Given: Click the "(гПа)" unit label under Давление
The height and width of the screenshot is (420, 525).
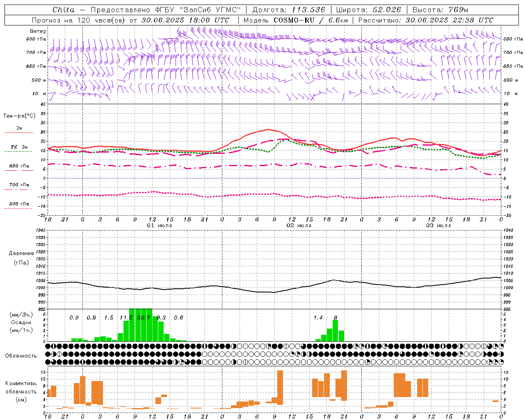Looking at the screenshot, I should tap(21, 262).
